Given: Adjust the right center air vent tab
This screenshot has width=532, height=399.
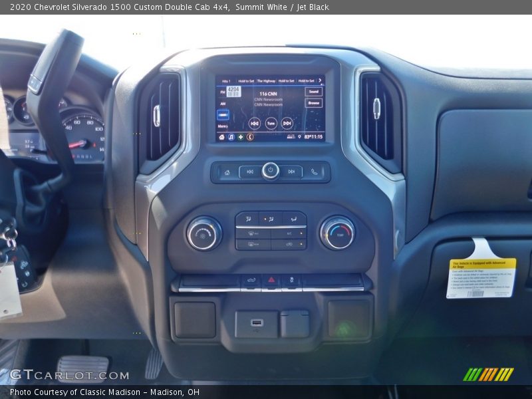Looking at the screenshot, I should 376,108.
